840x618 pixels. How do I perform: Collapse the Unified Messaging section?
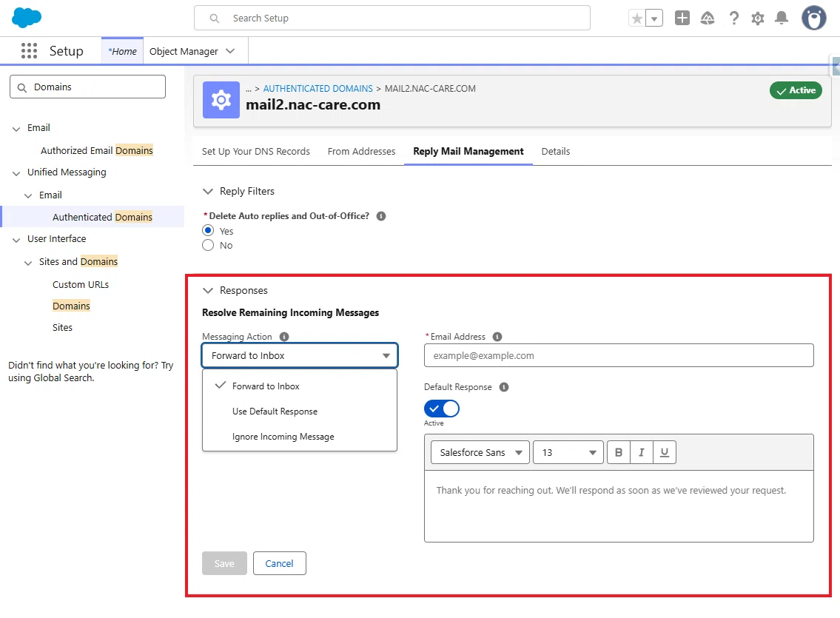point(16,173)
